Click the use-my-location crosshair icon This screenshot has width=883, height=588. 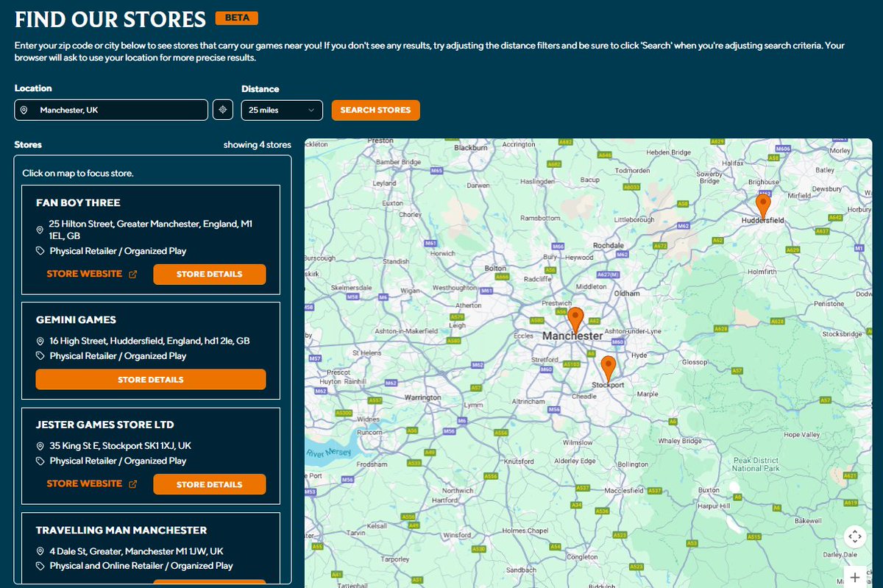click(223, 110)
